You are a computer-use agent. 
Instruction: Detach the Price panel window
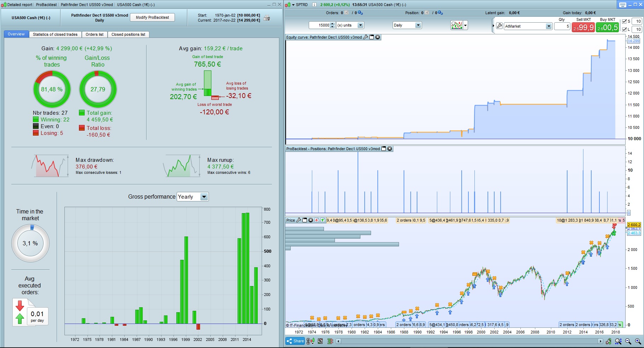(x=304, y=220)
